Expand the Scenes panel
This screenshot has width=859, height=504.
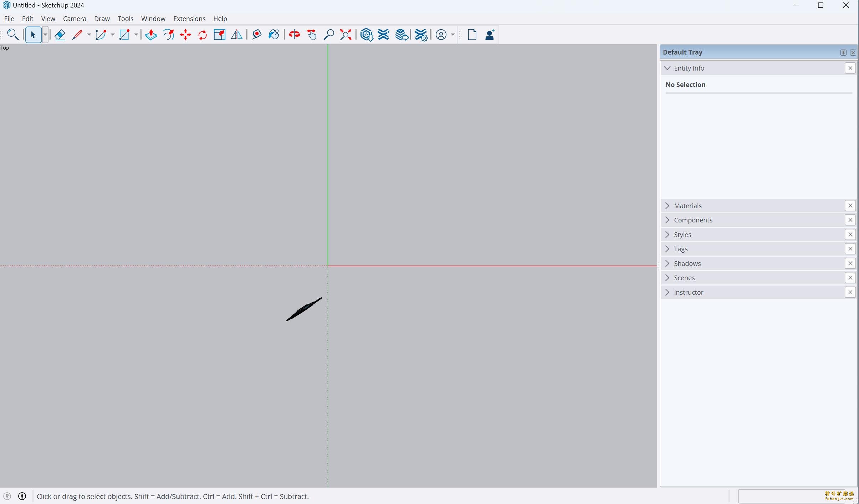tap(668, 278)
